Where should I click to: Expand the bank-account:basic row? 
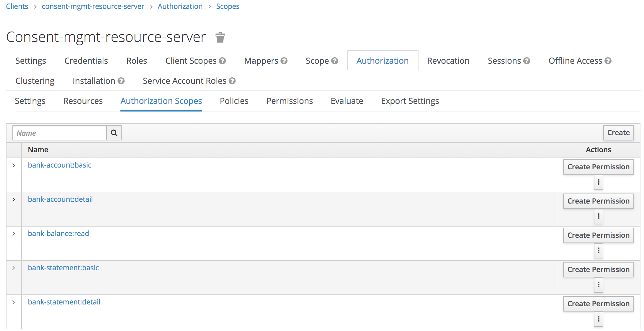pos(14,165)
